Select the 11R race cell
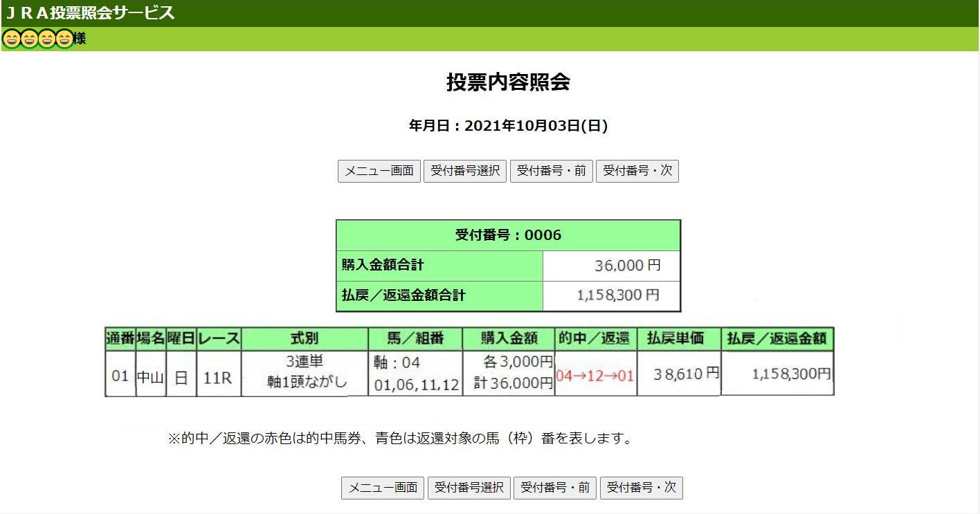The image size is (980, 514). click(218, 377)
